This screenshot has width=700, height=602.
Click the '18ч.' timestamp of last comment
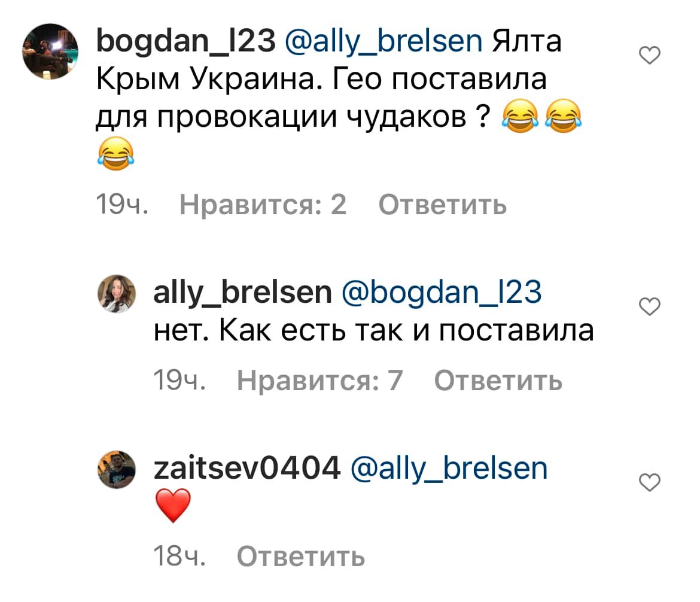click(x=179, y=557)
